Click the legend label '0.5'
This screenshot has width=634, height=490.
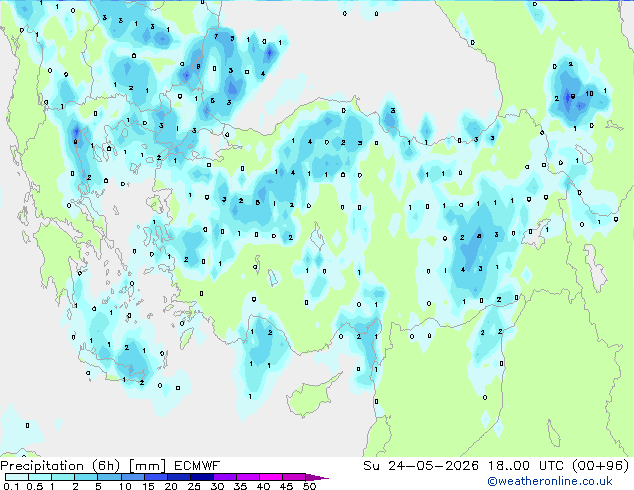coord(35,486)
